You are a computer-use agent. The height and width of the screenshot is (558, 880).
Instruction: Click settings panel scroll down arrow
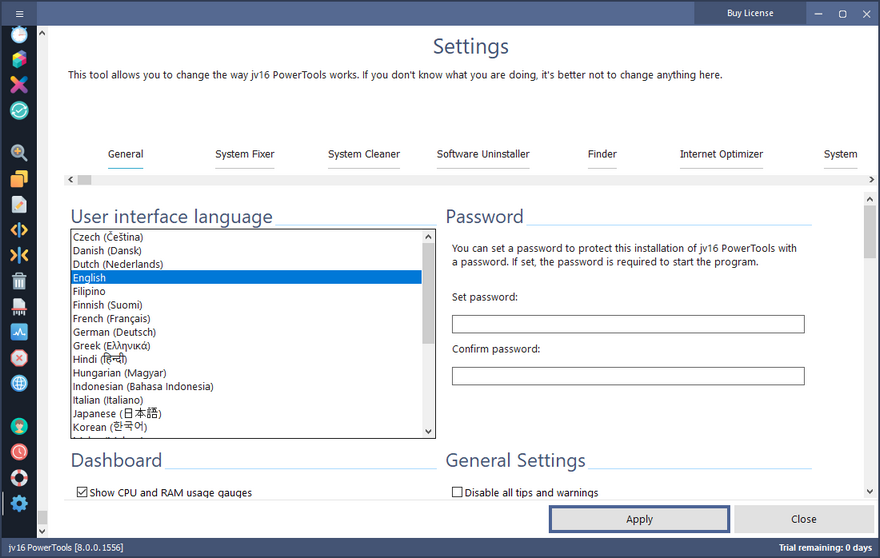tap(870, 491)
